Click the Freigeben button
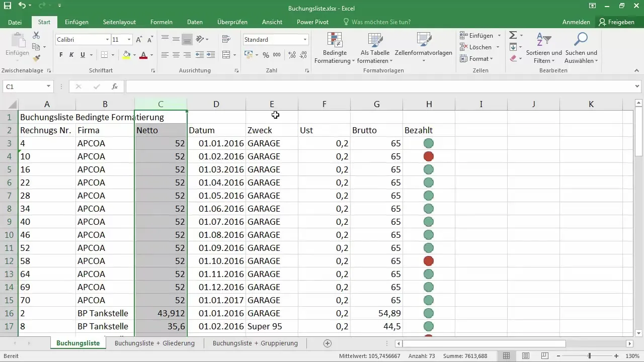 [617, 22]
